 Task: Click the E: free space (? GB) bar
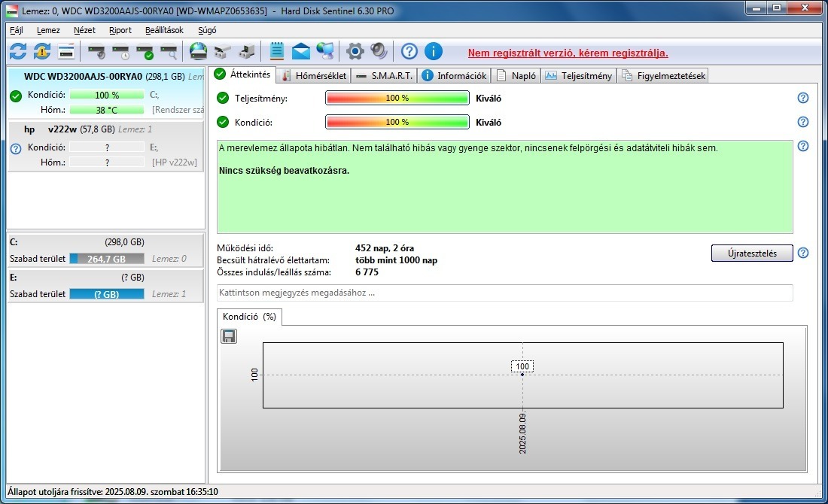[x=107, y=294]
